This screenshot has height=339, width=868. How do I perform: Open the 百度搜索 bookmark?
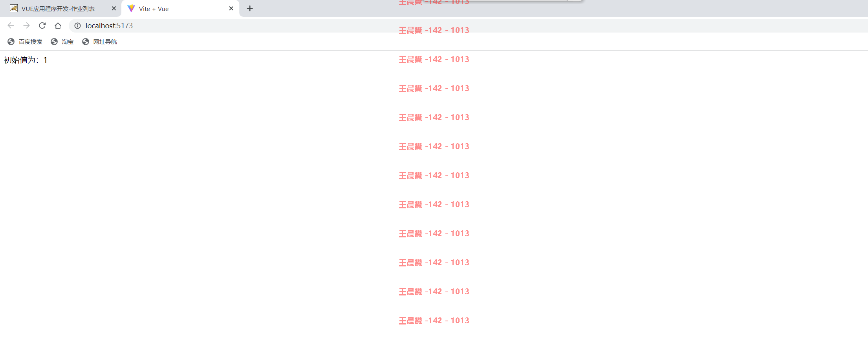click(25, 42)
